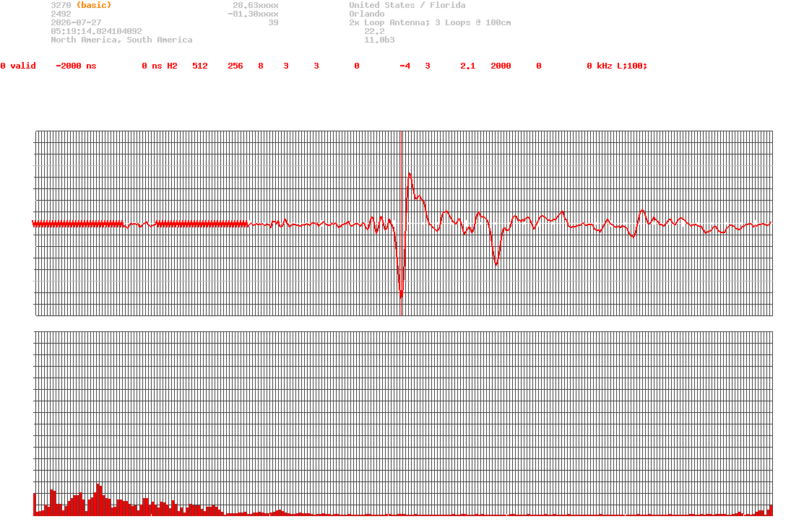Click the timestamp 05:19:14.824104092
Screen dimensions: 791x532
point(96,31)
